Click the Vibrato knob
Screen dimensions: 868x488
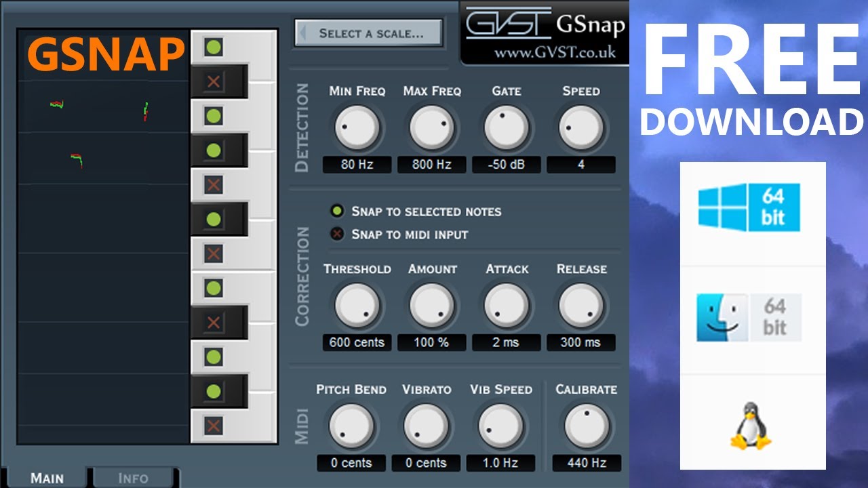[x=426, y=426]
